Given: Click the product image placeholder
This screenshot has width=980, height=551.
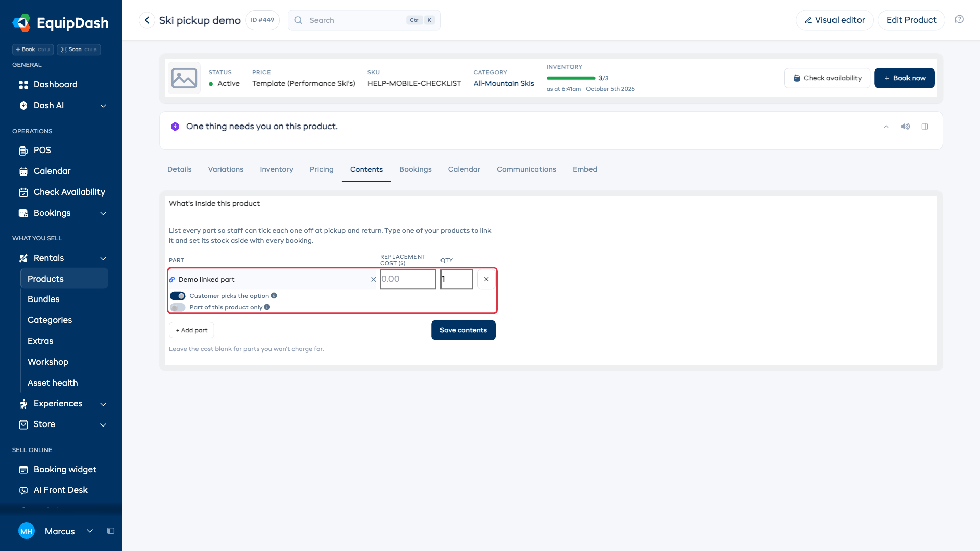Looking at the screenshot, I should coord(184,78).
